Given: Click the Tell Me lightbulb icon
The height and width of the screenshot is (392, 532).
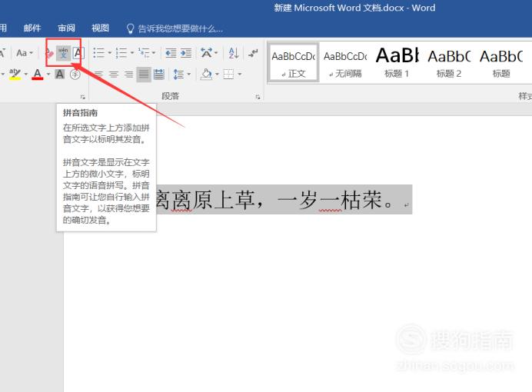Looking at the screenshot, I should click(130, 29).
